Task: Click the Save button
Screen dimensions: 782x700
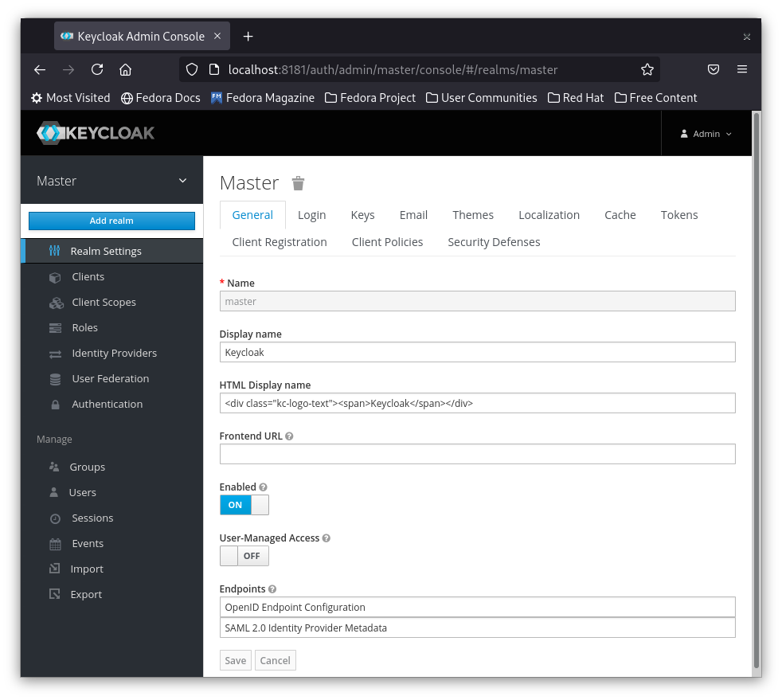Action: coord(236,660)
